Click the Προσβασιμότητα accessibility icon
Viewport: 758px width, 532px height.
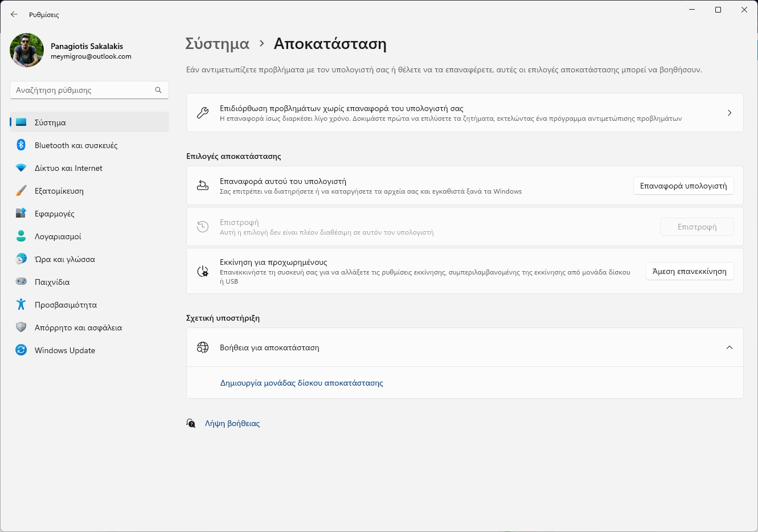(21, 305)
